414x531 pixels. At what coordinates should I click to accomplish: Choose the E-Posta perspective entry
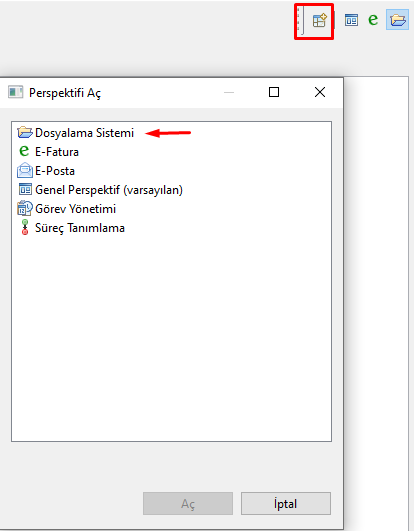pyautogui.click(x=55, y=171)
